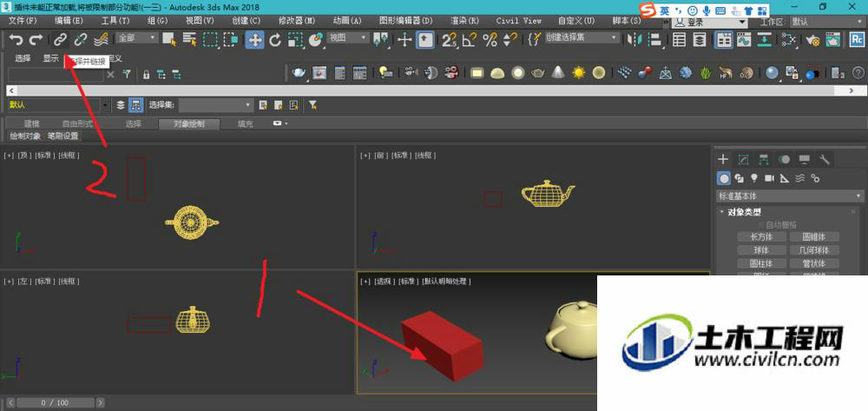Viewport: 868px width, 411px height.
Task: Open the '文件(F)' menu
Action: click(x=23, y=21)
